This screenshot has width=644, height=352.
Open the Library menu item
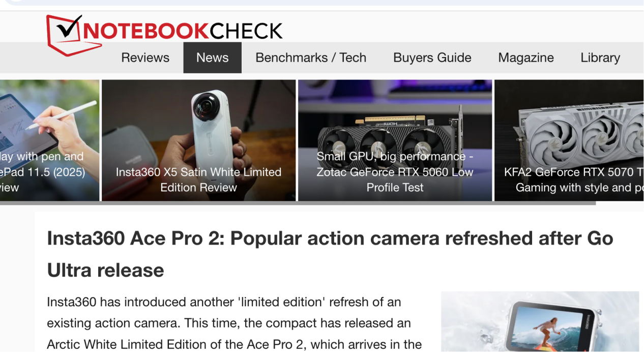pyautogui.click(x=600, y=58)
